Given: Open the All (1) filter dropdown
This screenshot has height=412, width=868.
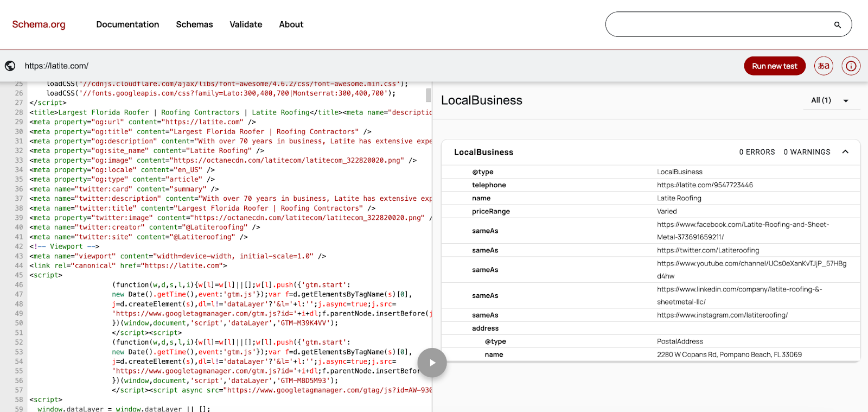Looking at the screenshot, I should [x=831, y=100].
